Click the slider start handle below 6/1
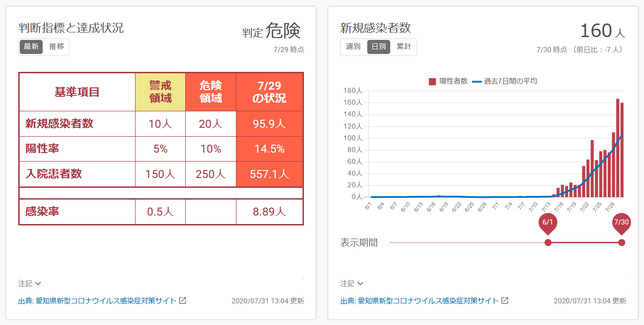Screen dimensions: 644x325 548,243
